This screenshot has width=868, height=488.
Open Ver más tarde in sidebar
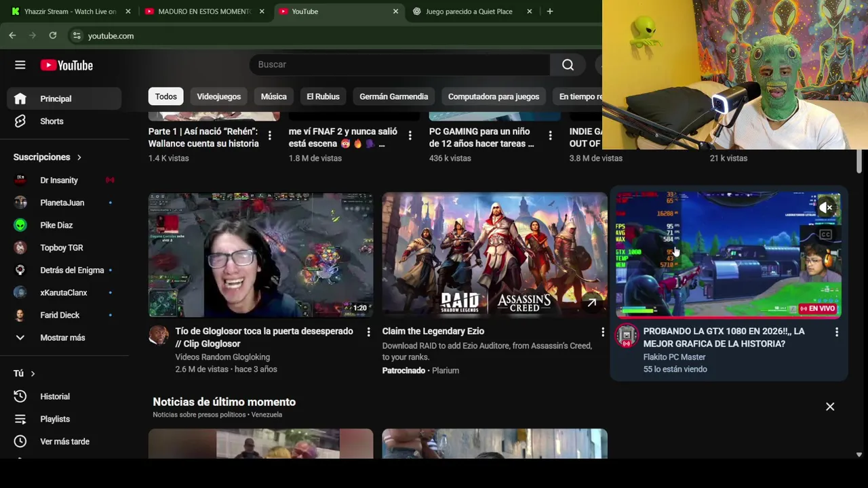pyautogui.click(x=64, y=441)
